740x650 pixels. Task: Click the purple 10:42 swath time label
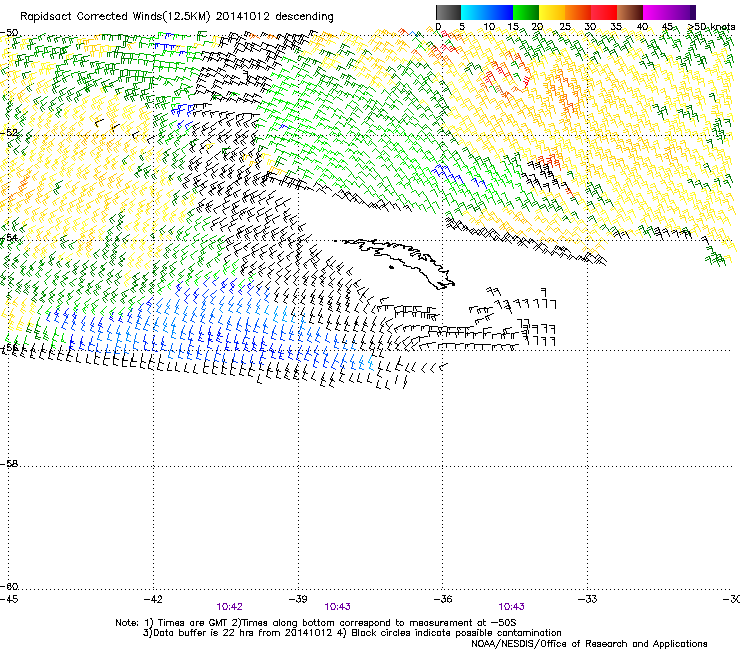click(x=229, y=607)
